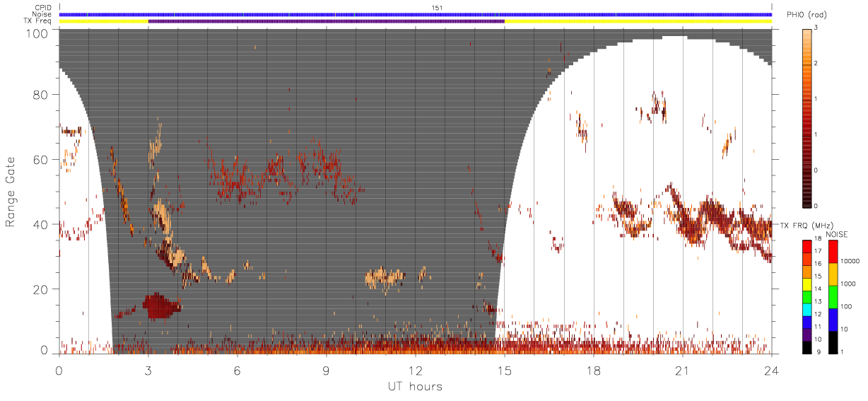Click x-axis tick label 12
This screenshot has width=868, height=401.
416,370
